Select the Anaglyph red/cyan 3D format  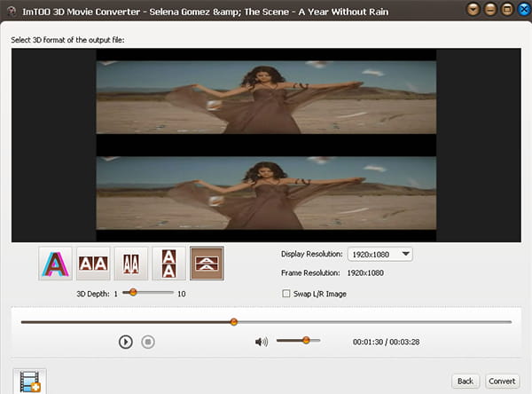coord(55,264)
